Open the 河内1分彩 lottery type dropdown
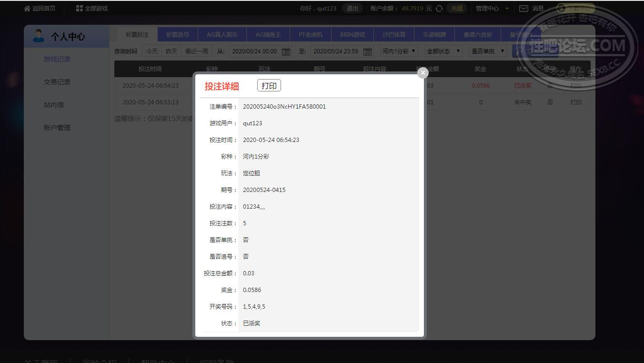Viewport: 644px width, 363px height. (x=399, y=51)
